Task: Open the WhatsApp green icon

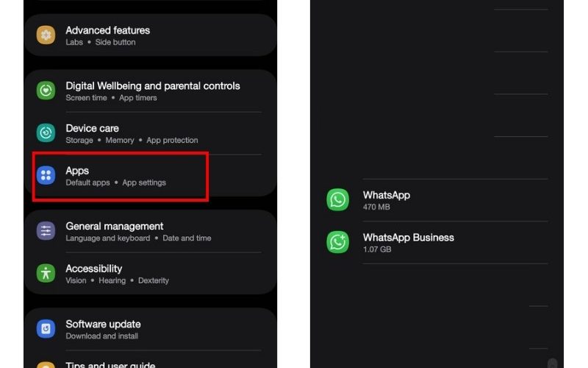Action: point(337,199)
